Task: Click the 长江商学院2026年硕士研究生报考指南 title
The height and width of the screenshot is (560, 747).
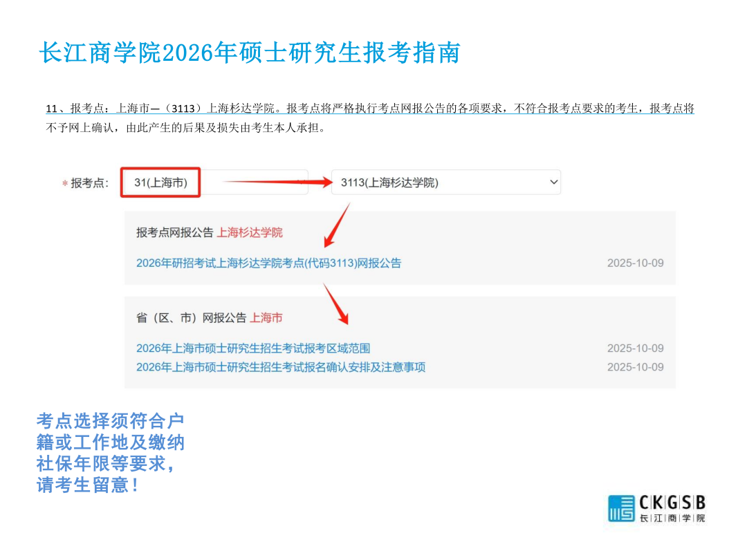Action: pyautogui.click(x=249, y=53)
